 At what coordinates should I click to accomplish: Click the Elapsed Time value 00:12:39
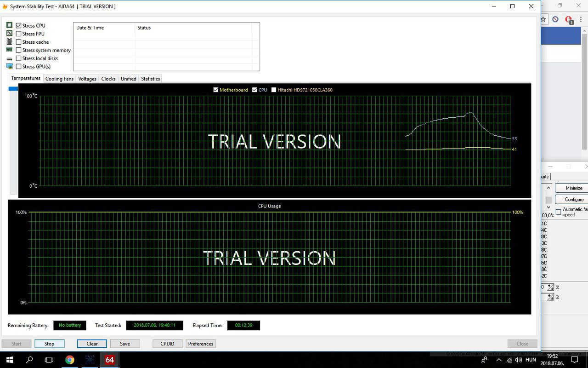[243, 325]
